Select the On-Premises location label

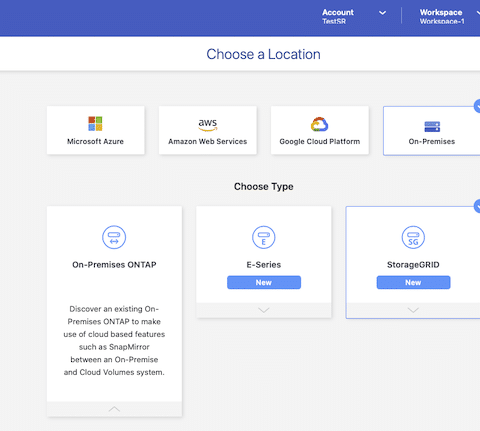pos(432,141)
